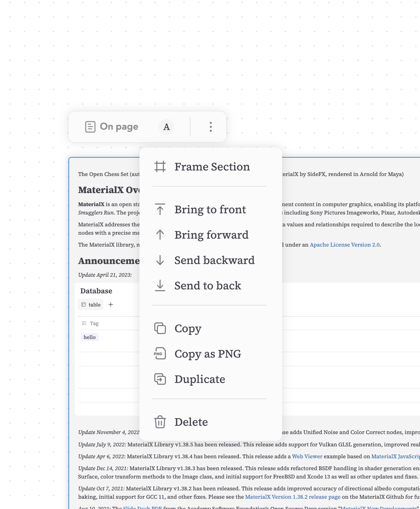Click the table view icon in Database
The width and height of the screenshot is (420, 509).
pyautogui.click(x=85, y=304)
